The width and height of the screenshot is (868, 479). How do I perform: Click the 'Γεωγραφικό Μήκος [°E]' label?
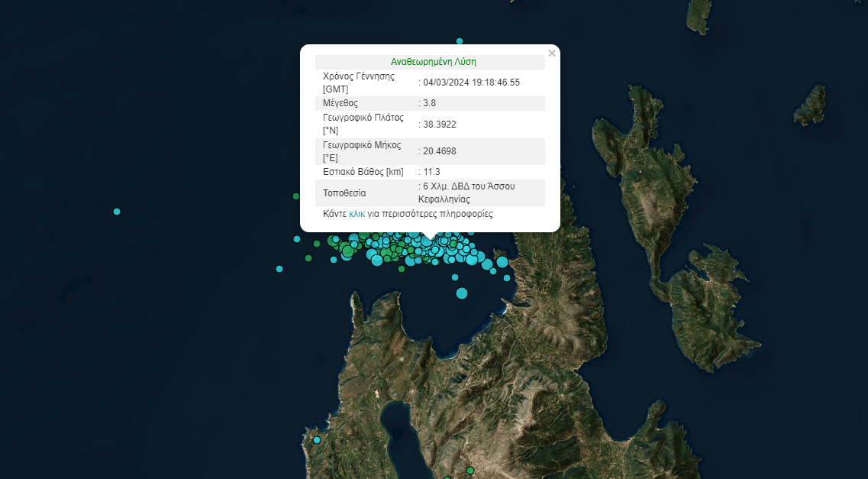(362, 151)
